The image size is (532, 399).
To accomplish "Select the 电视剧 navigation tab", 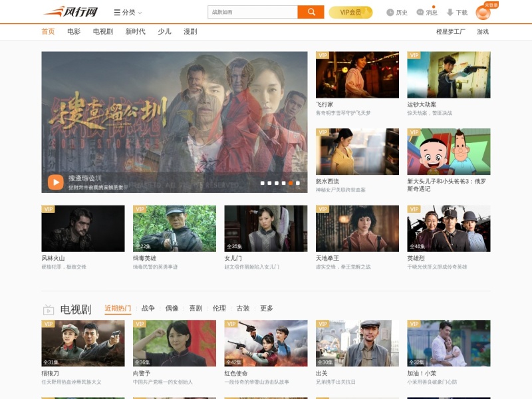I will [x=103, y=31].
